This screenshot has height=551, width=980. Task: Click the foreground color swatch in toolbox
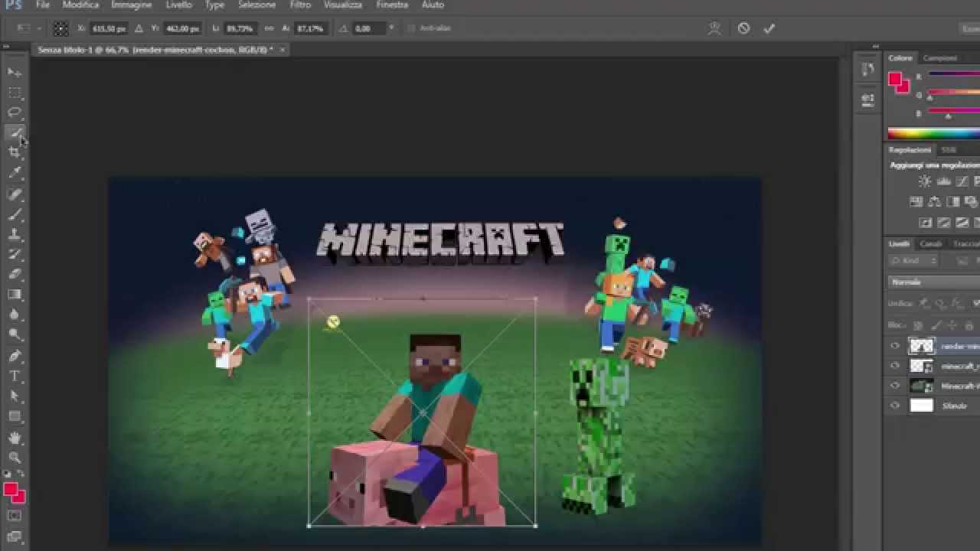coord(10,490)
